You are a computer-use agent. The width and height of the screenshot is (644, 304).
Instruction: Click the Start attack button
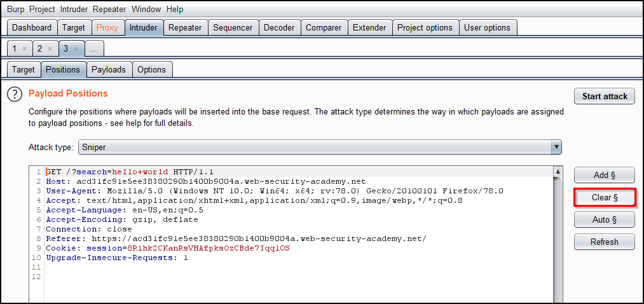[x=605, y=97]
